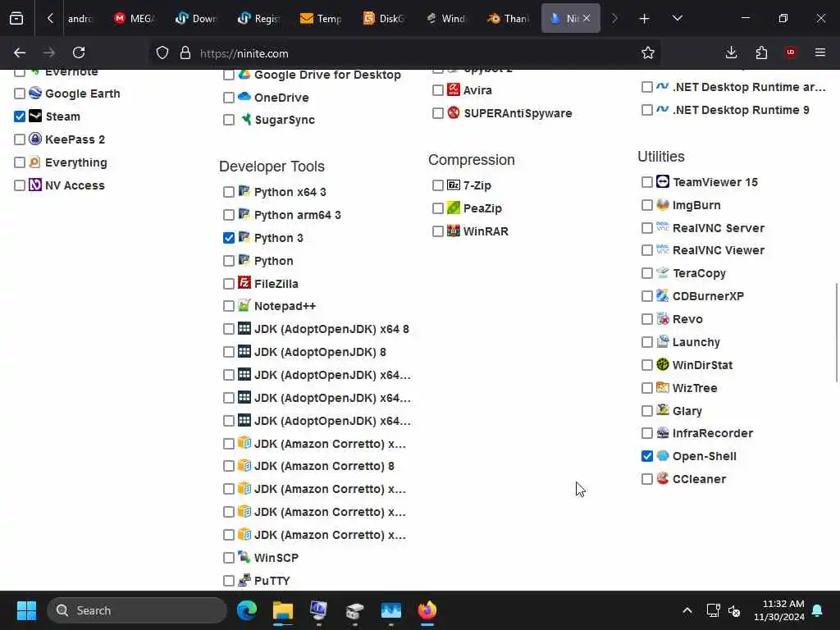Open the list all tabs dropdown

click(x=677, y=18)
